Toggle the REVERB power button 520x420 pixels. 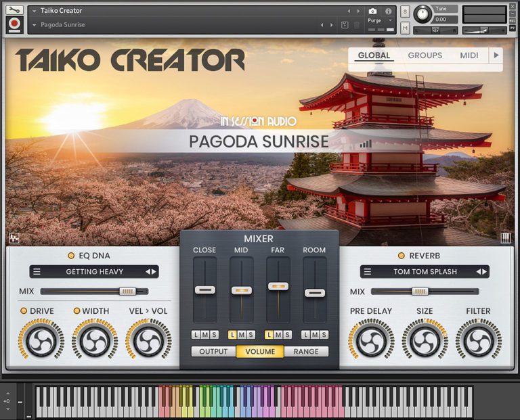click(402, 256)
